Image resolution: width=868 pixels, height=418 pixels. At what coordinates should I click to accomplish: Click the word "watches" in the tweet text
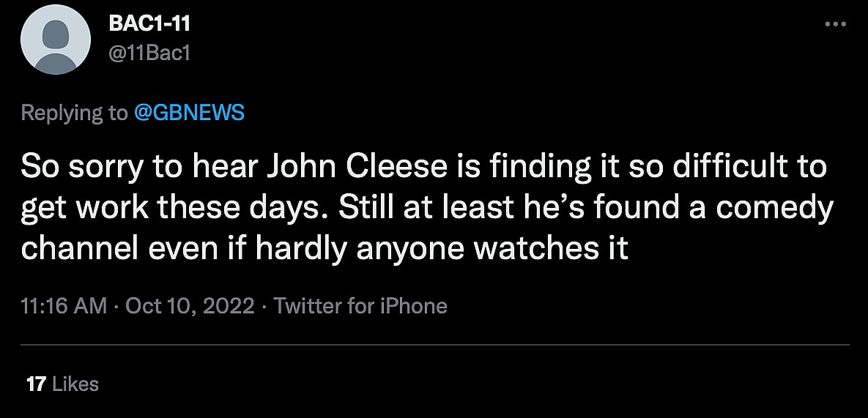(535, 249)
